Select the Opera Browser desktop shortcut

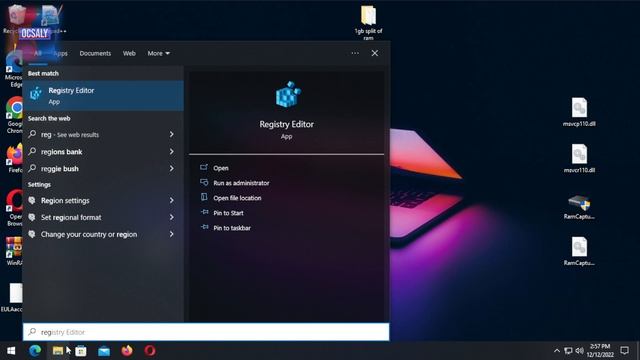tap(15, 207)
